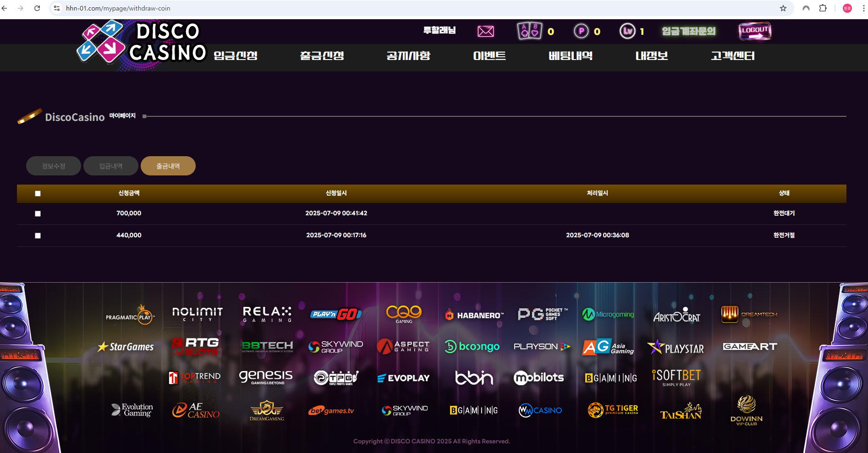
Task: Click the 2025-07-09 00:17:16 request time
Action: 336,235
